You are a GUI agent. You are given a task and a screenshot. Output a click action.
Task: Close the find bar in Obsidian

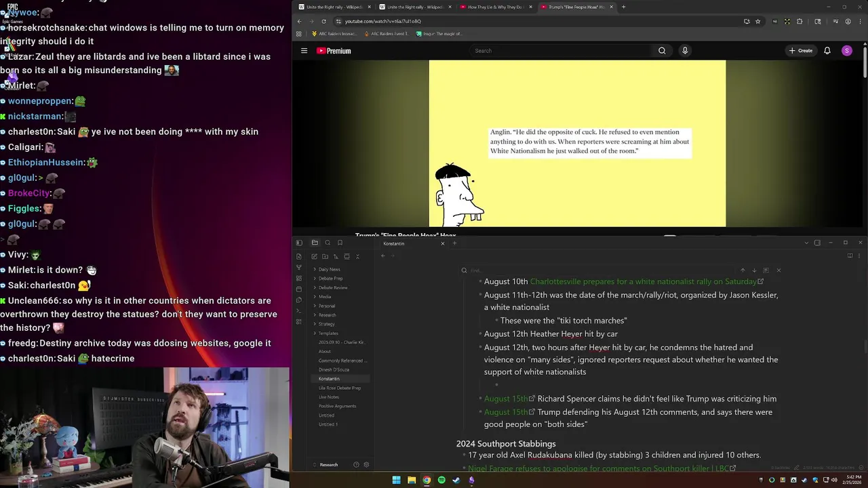coord(778,270)
